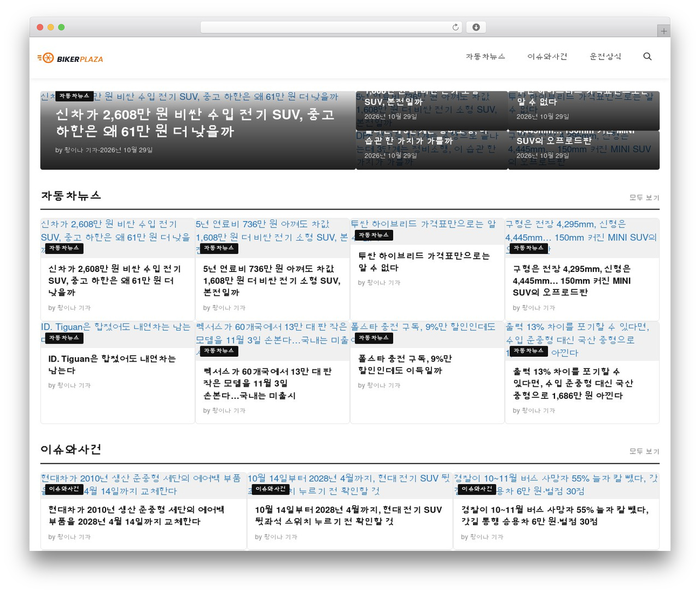Add a new browser tab with plus button
This screenshot has height=593, width=700.
(x=663, y=31)
